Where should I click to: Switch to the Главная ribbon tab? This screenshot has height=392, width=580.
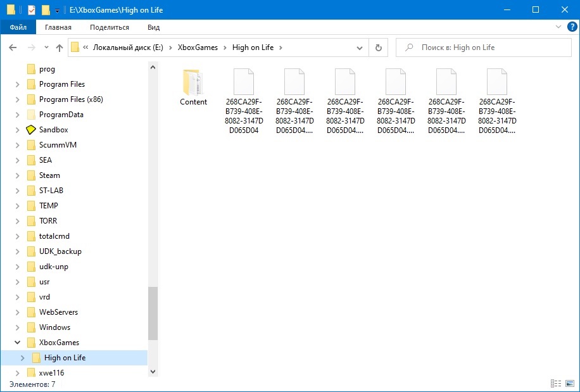(58, 27)
